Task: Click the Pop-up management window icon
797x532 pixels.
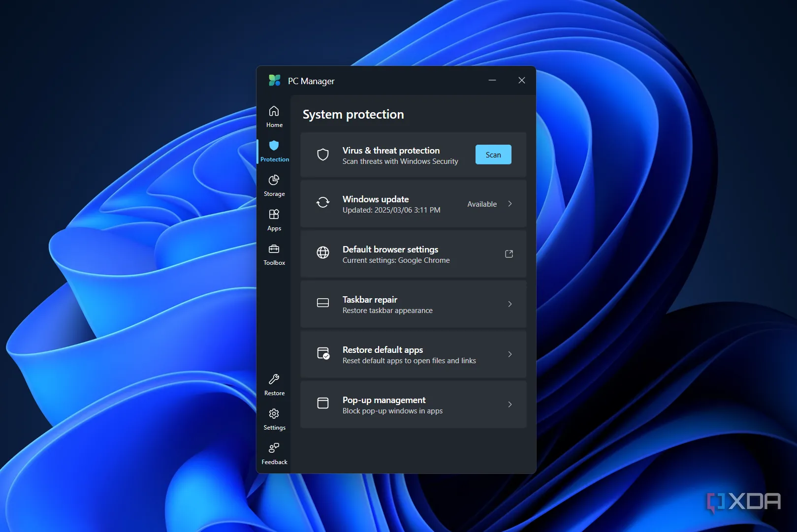Action: [323, 403]
